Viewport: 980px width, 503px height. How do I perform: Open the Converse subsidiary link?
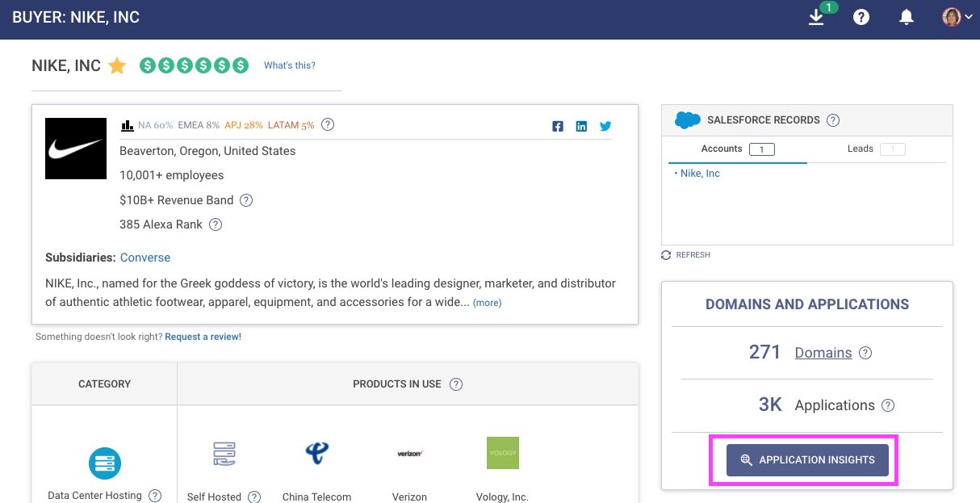pyautogui.click(x=145, y=258)
